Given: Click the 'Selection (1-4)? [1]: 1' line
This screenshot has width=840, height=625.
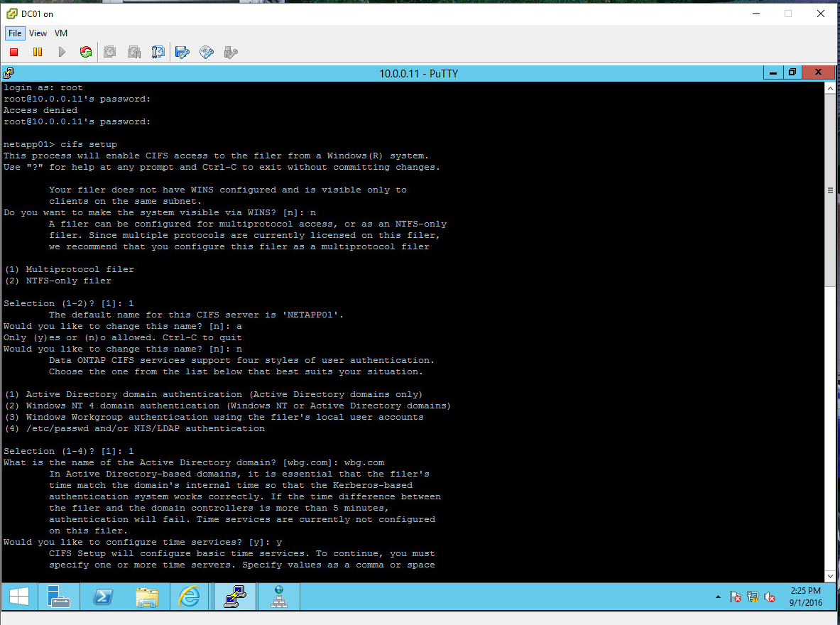Looking at the screenshot, I should (69, 451).
